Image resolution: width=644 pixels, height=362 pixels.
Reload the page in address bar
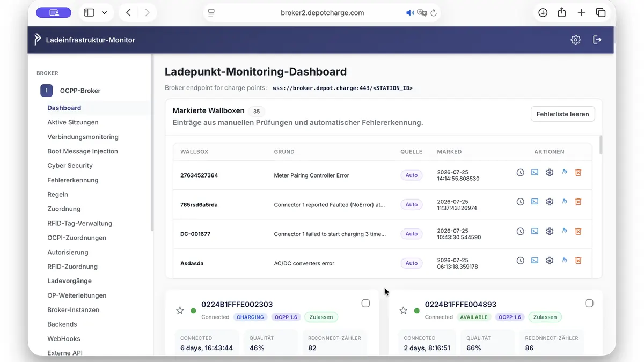[434, 12]
